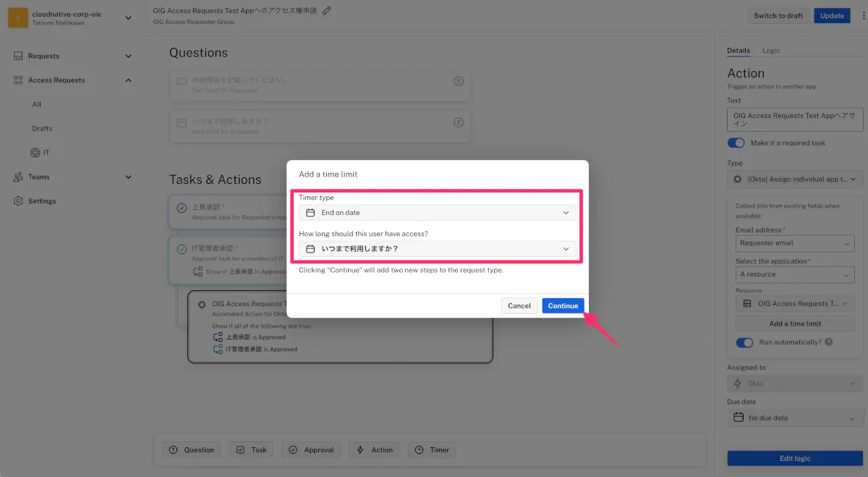Select the IT team item in sidebar
This screenshot has width=868, height=477.
click(x=40, y=153)
